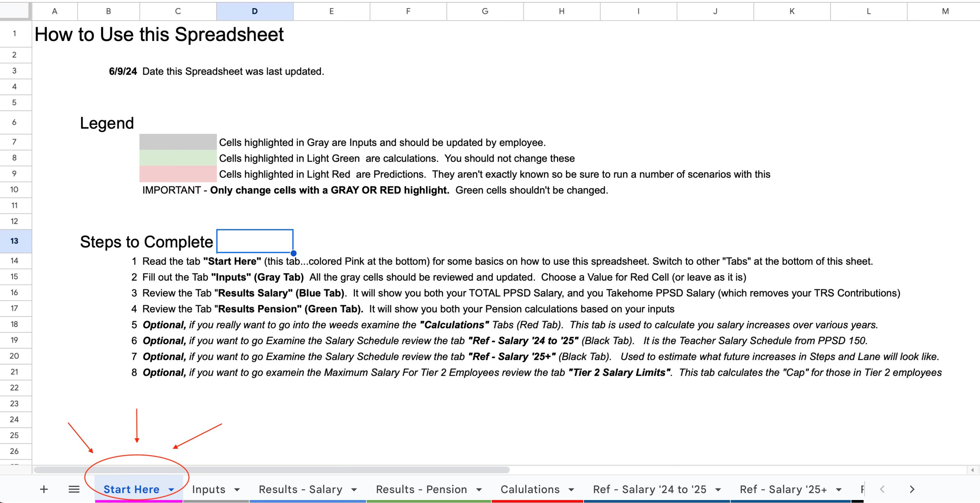Switch to the Results - Pension tab
The image size is (980, 503).
pos(421,489)
